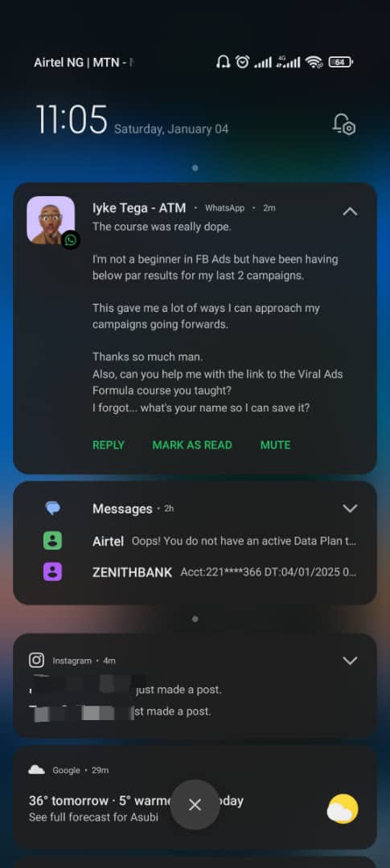Mark the WhatsApp message as read
390x868 pixels.
click(x=192, y=445)
